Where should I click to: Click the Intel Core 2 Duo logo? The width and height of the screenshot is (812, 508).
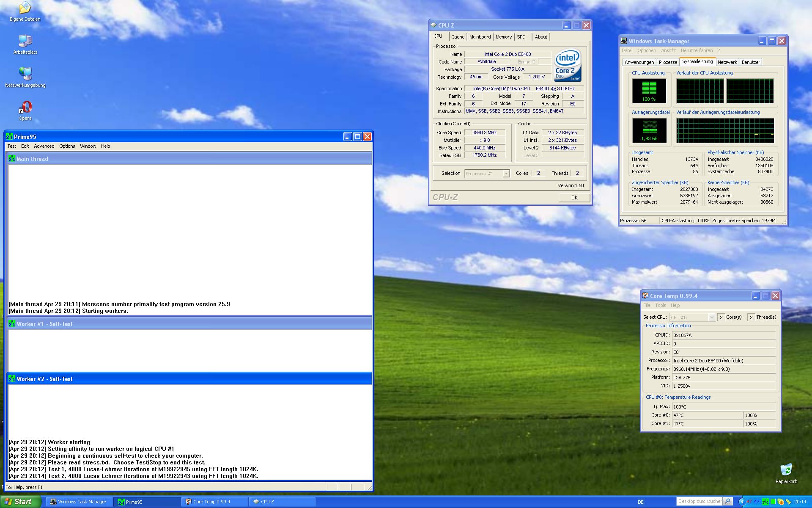568,65
